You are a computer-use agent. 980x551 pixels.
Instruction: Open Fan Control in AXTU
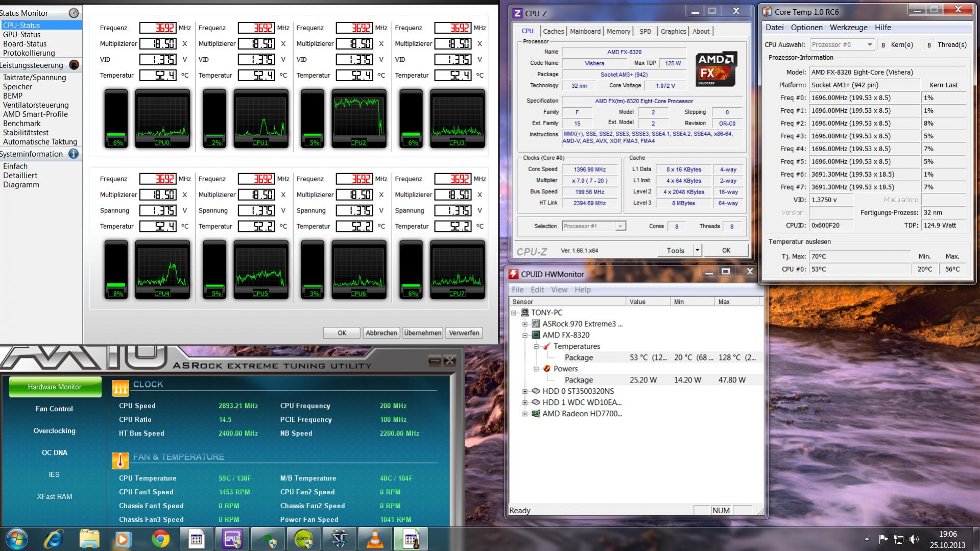[54, 409]
